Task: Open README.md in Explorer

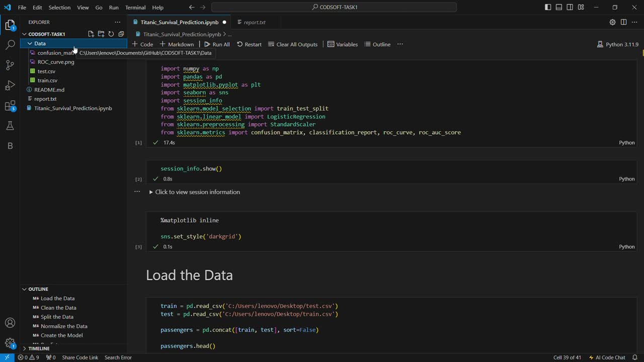Action: (x=49, y=89)
